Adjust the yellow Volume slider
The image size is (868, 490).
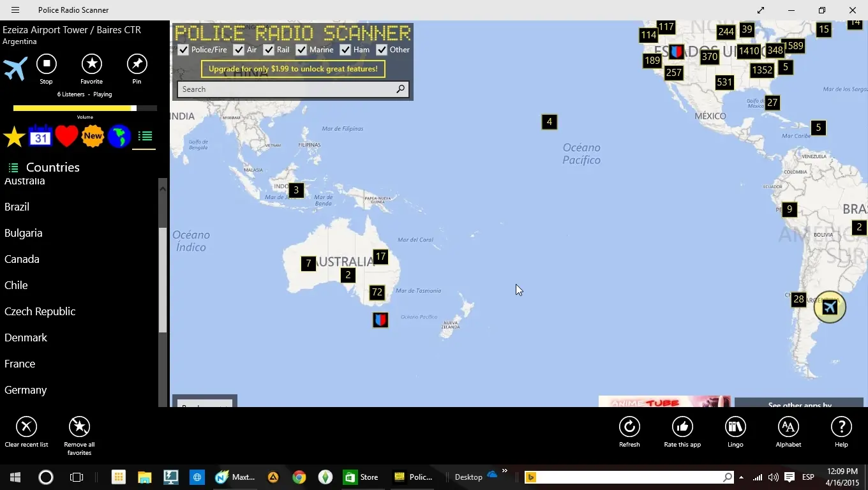pyautogui.click(x=85, y=108)
